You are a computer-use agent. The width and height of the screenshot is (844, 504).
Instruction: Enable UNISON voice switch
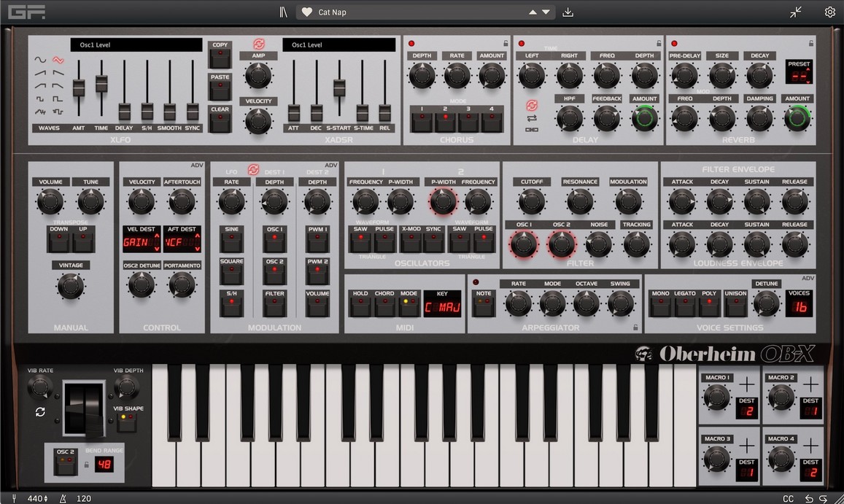pos(735,306)
